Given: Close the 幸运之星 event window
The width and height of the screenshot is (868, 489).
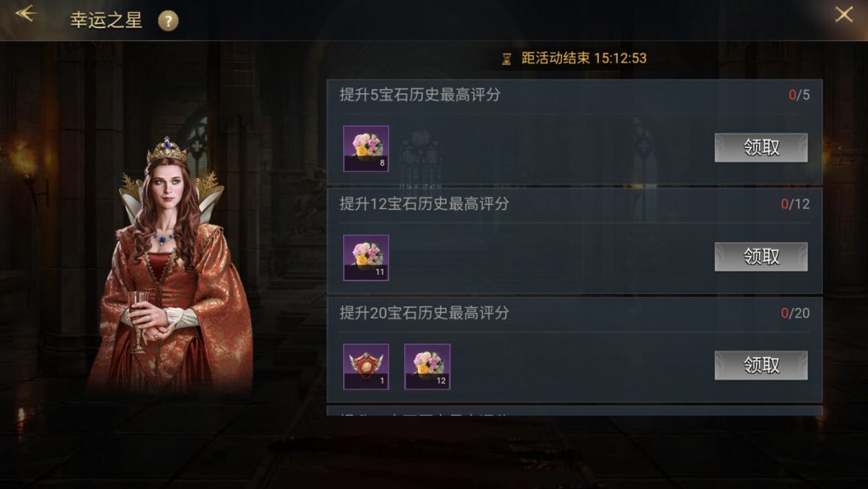Looking at the screenshot, I should pyautogui.click(x=844, y=14).
